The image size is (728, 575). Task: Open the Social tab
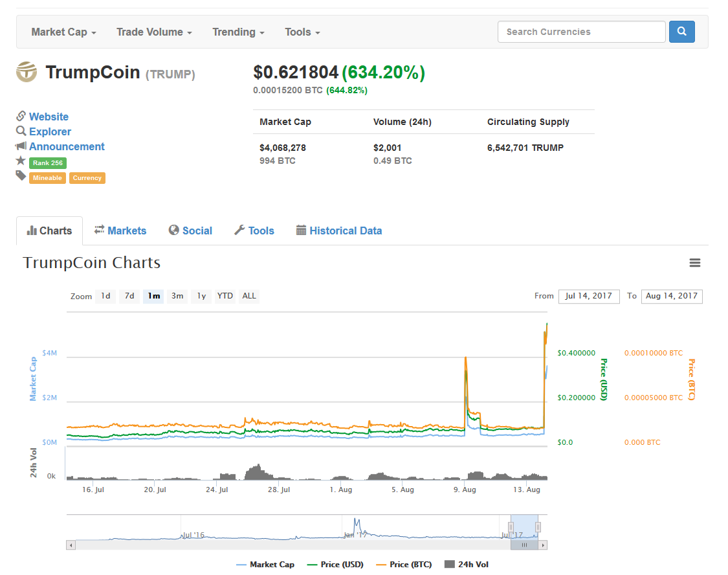(x=190, y=231)
